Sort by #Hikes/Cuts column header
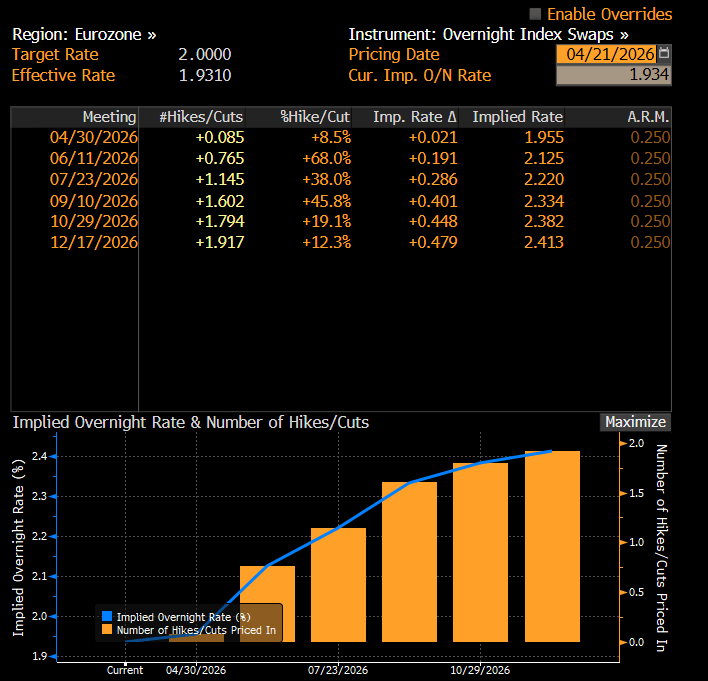This screenshot has height=681, width=708. (x=200, y=117)
